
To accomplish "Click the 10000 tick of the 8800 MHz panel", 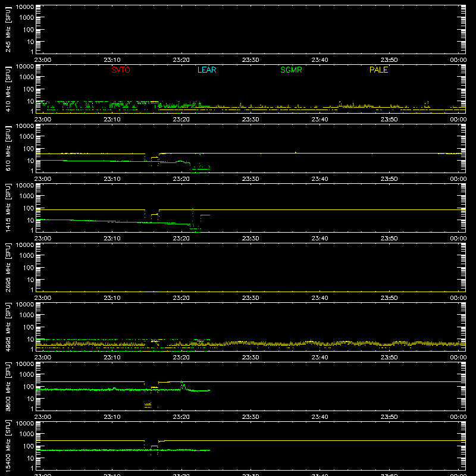I will (x=25, y=364).
